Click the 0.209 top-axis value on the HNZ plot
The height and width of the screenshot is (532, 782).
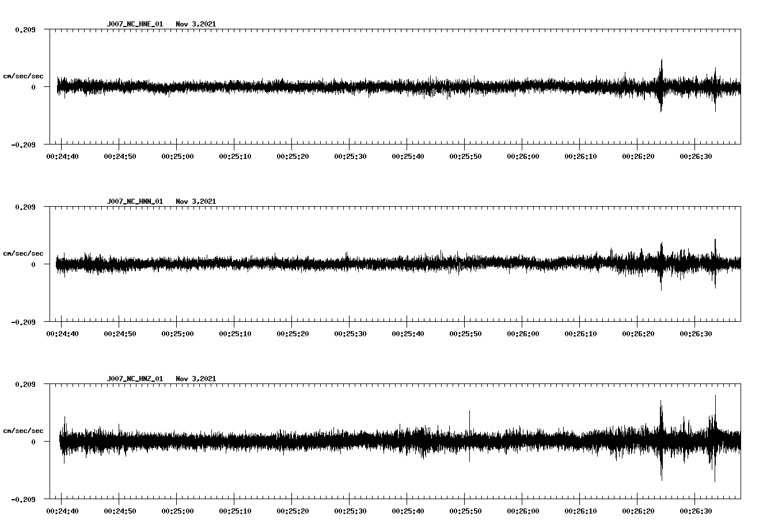(x=25, y=384)
